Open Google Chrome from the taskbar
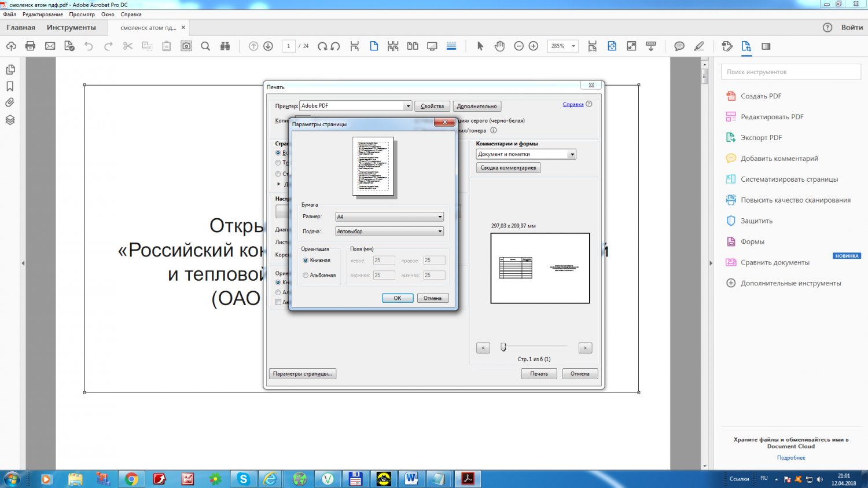The height and width of the screenshot is (488, 868). [131, 479]
